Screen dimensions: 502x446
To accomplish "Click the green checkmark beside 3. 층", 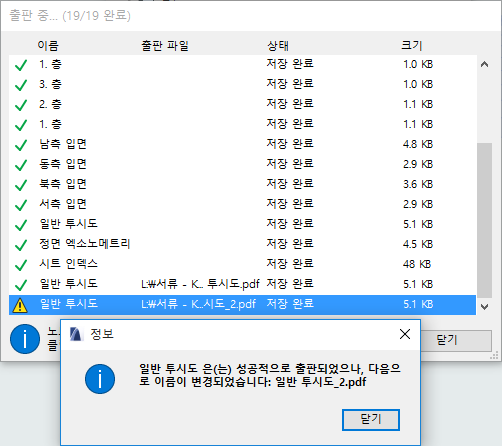I will pos(21,85).
